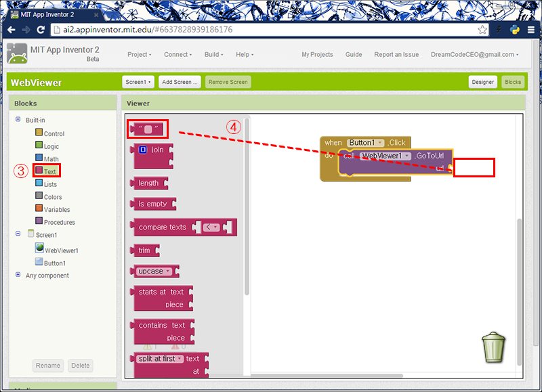Select the Variables blocks color icon
Screen dimensions: 542x392
tap(39, 208)
